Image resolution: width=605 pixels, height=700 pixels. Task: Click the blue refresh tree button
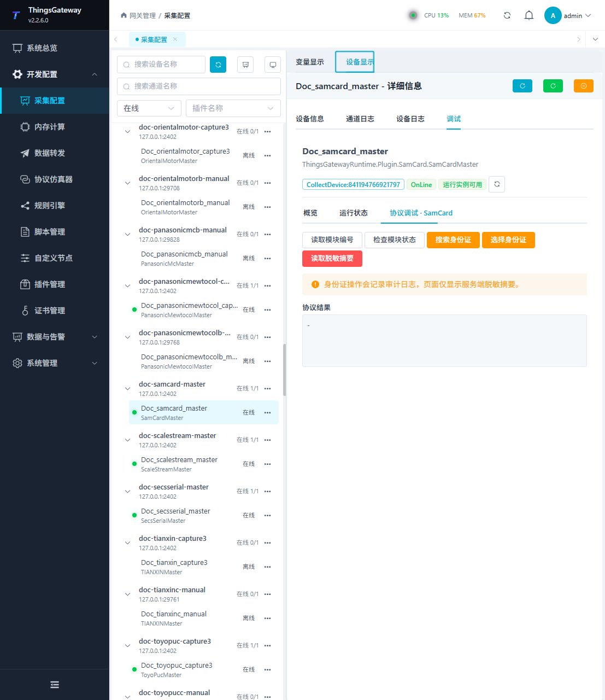(x=218, y=65)
